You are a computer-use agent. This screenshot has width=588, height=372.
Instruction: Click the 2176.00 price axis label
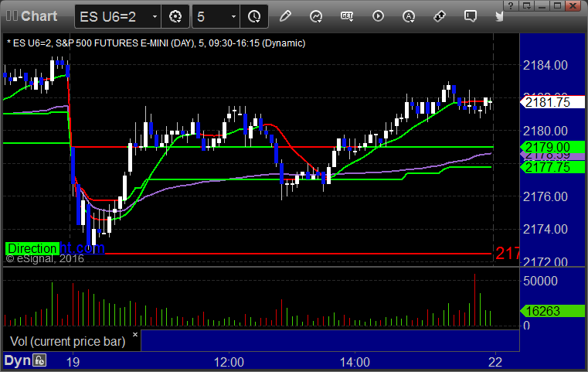point(546,196)
